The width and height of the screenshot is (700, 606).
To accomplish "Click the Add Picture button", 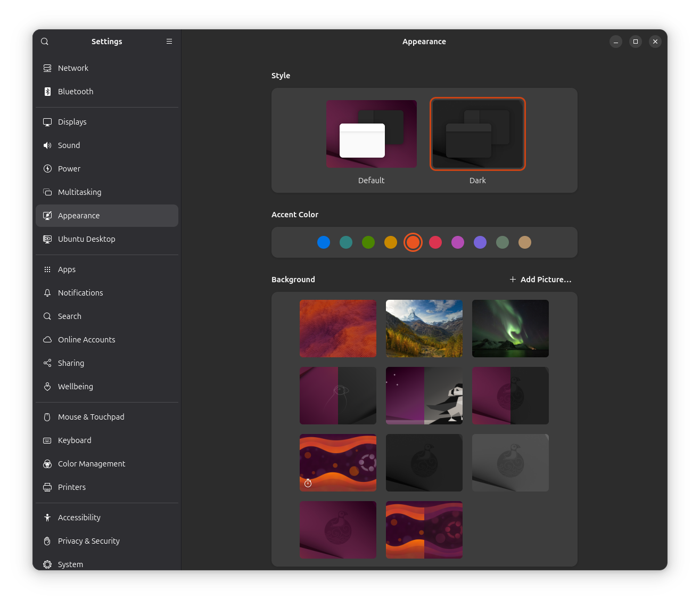I will 540,279.
